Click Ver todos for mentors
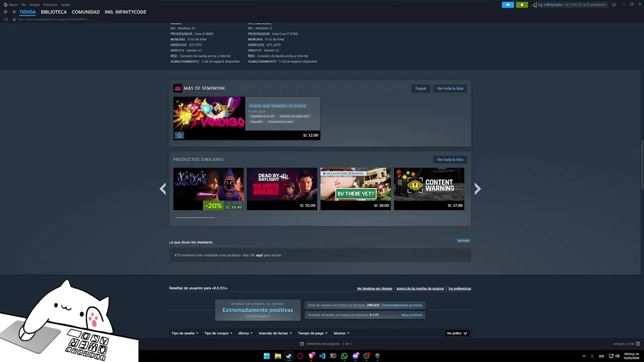644x362 pixels. [x=463, y=241]
